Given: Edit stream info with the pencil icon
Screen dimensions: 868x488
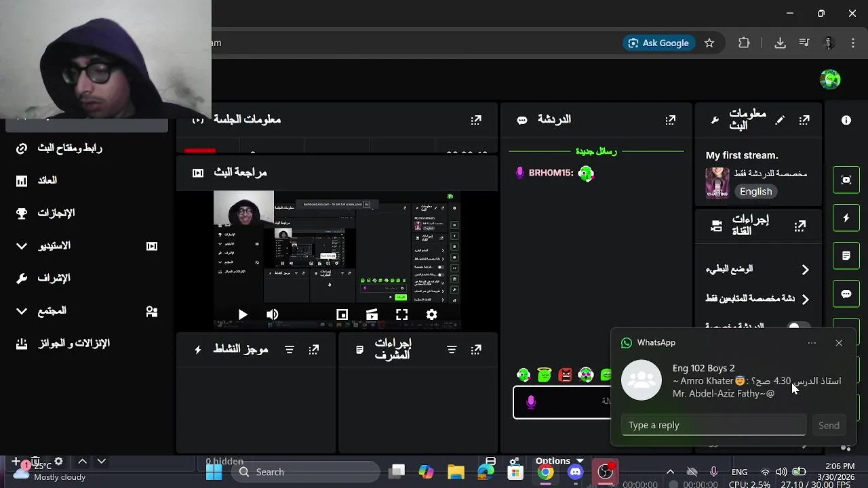Looking at the screenshot, I should [x=780, y=120].
